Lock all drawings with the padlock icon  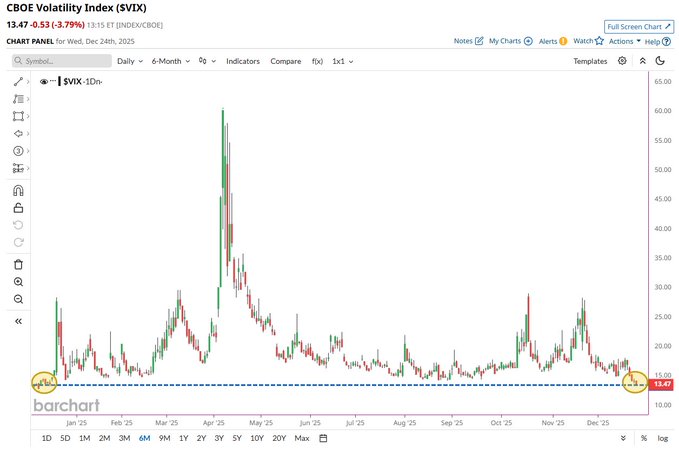tap(18, 208)
